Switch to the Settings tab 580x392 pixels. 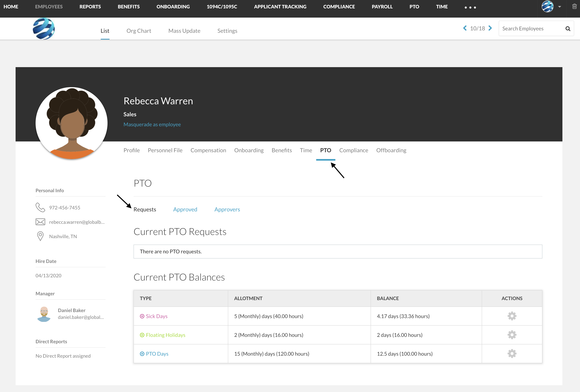pyautogui.click(x=227, y=31)
